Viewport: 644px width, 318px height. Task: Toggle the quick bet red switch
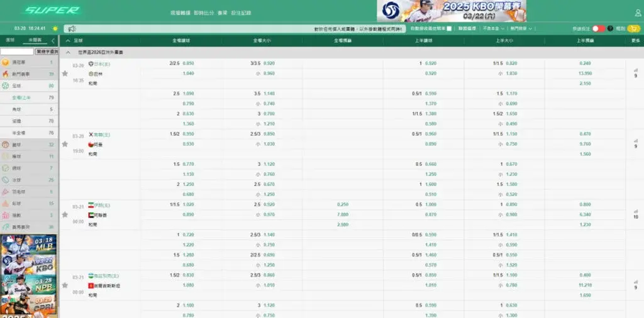598,28
